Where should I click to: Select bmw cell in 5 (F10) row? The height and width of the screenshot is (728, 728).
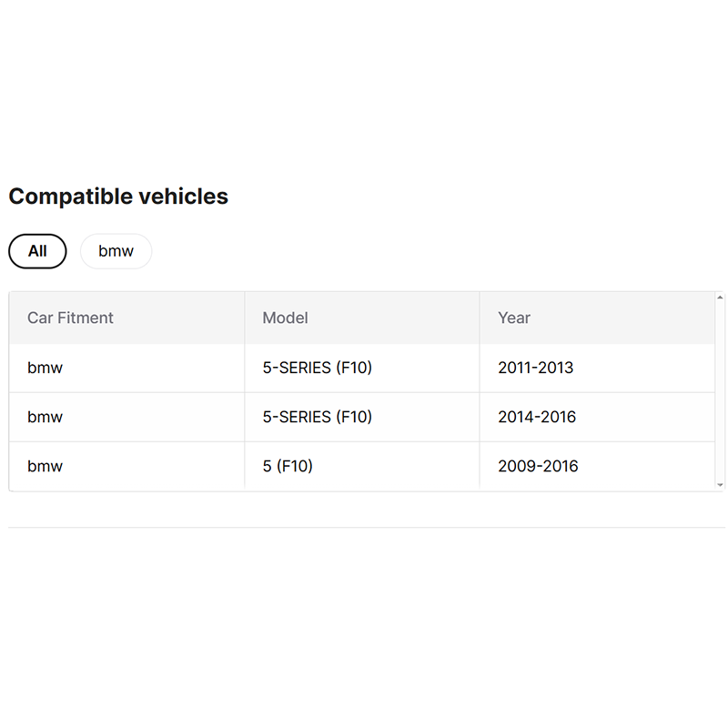pos(45,466)
